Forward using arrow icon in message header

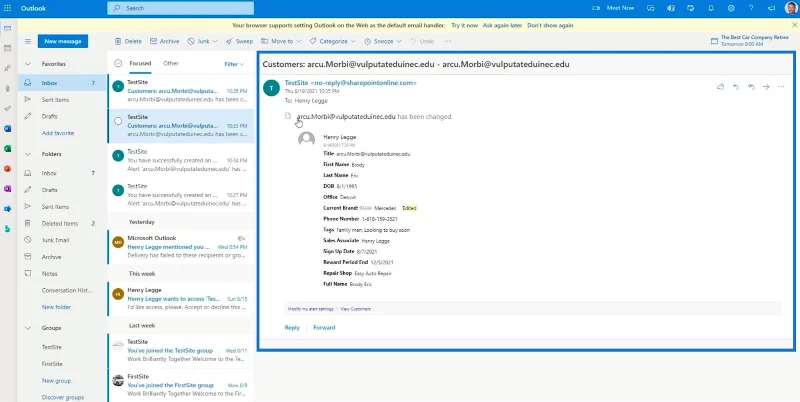click(765, 87)
